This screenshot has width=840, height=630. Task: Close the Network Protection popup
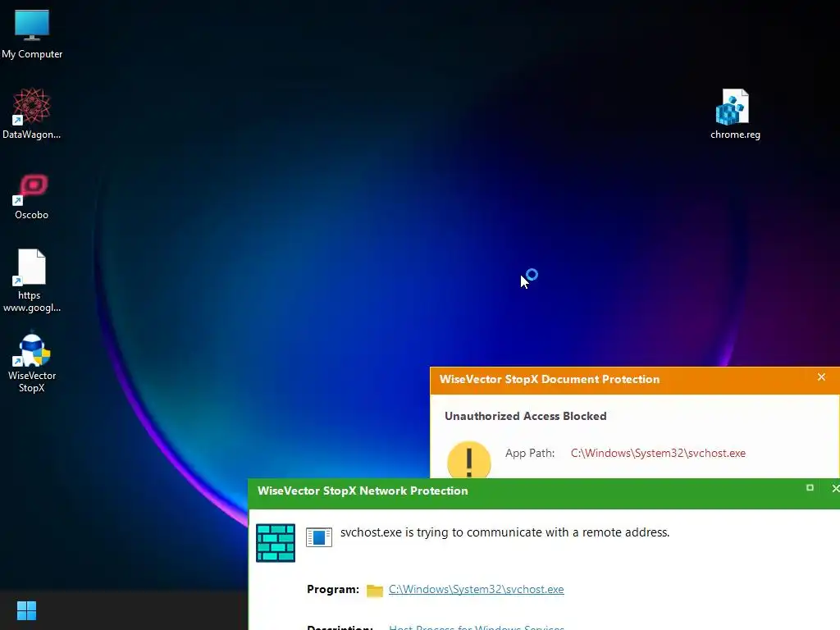(x=834, y=488)
